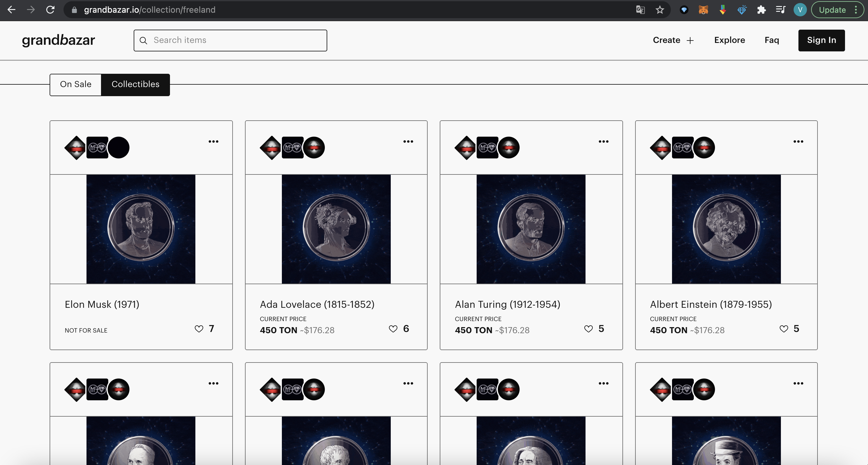The width and height of the screenshot is (868, 465).
Task: Click the square collection badge on Alan Turing card
Action: click(487, 148)
